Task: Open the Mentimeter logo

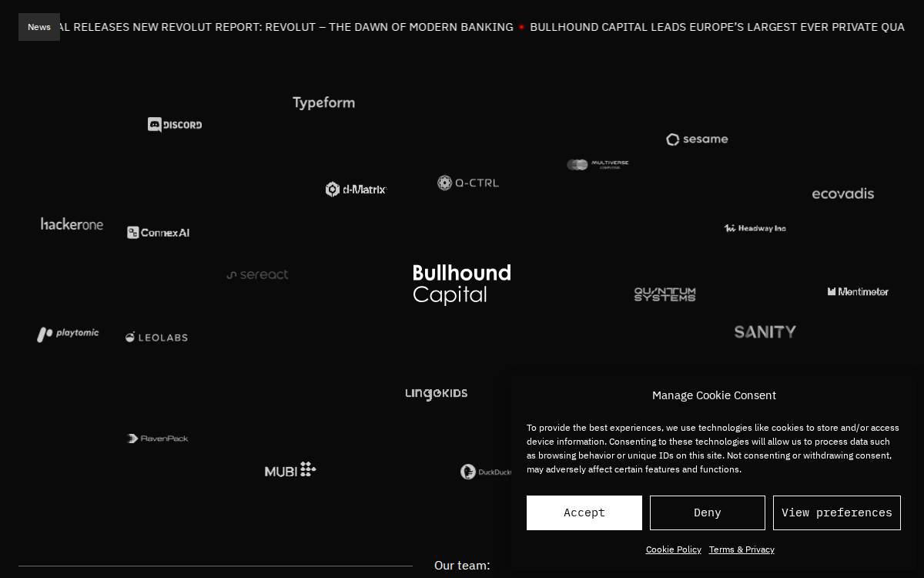Action: (x=858, y=291)
